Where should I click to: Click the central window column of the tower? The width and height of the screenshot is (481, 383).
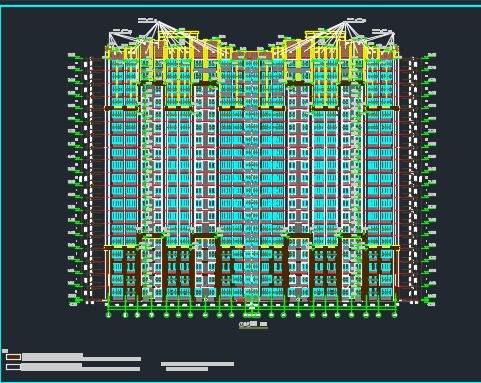[252, 180]
